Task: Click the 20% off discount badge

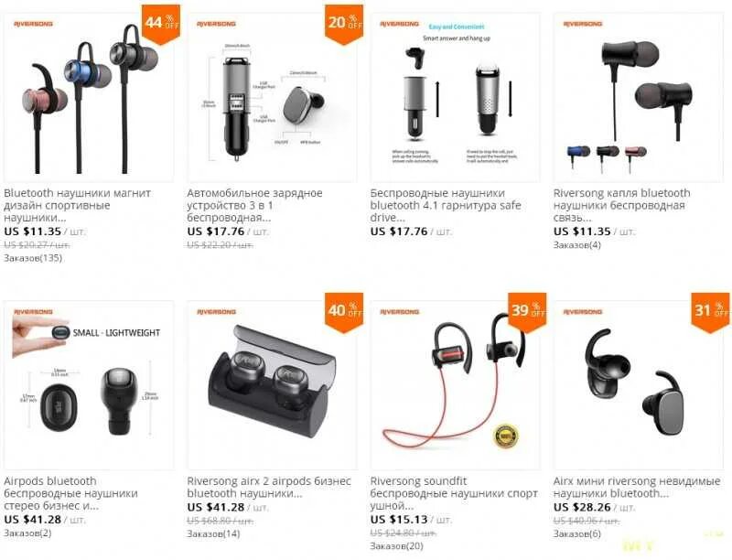Action: point(344,25)
